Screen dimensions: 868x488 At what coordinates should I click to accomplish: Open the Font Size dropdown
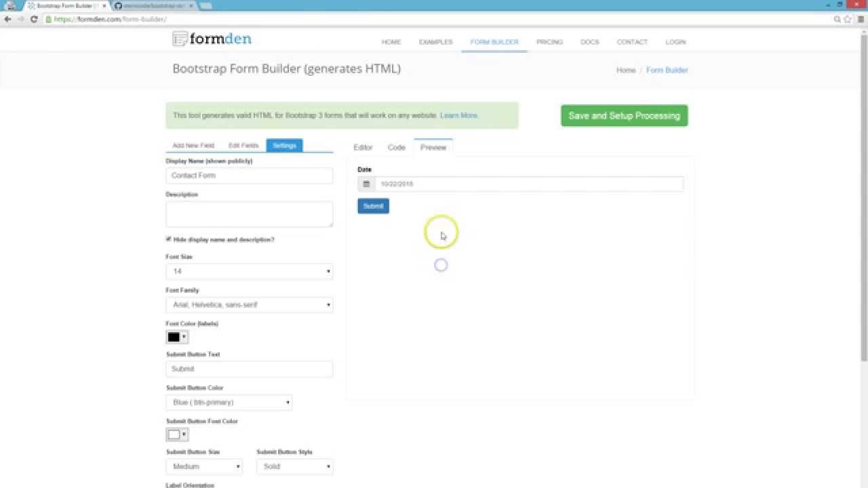(x=249, y=271)
